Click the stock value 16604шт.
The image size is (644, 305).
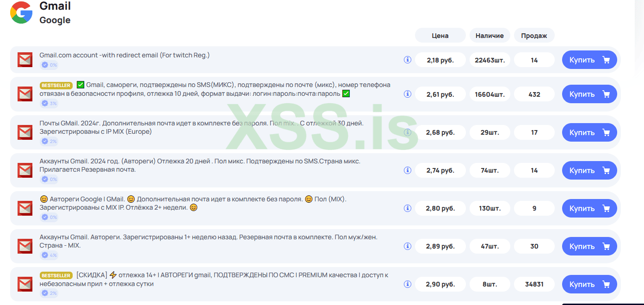tap(489, 94)
